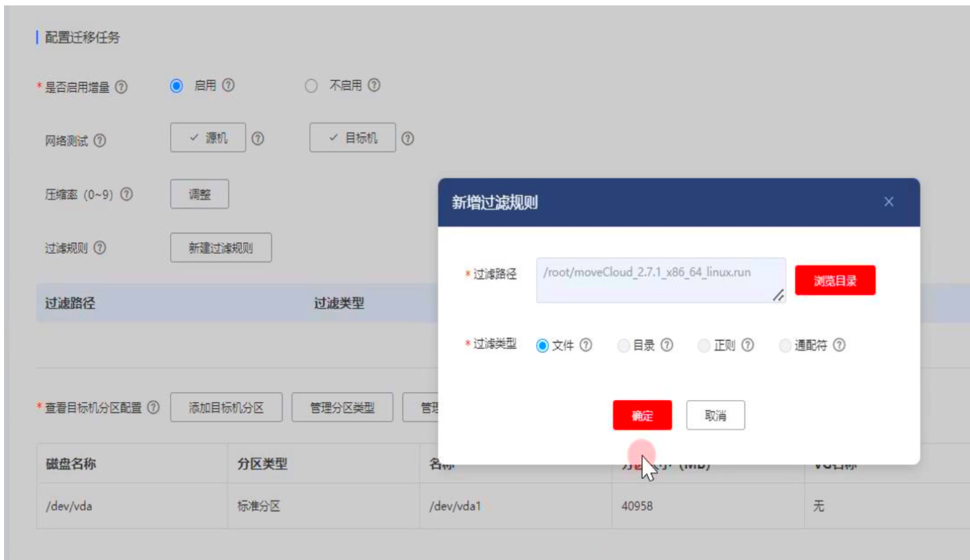The width and height of the screenshot is (970, 560).
Task: Open the help icon after the 目标机 button
Action: 408,139
